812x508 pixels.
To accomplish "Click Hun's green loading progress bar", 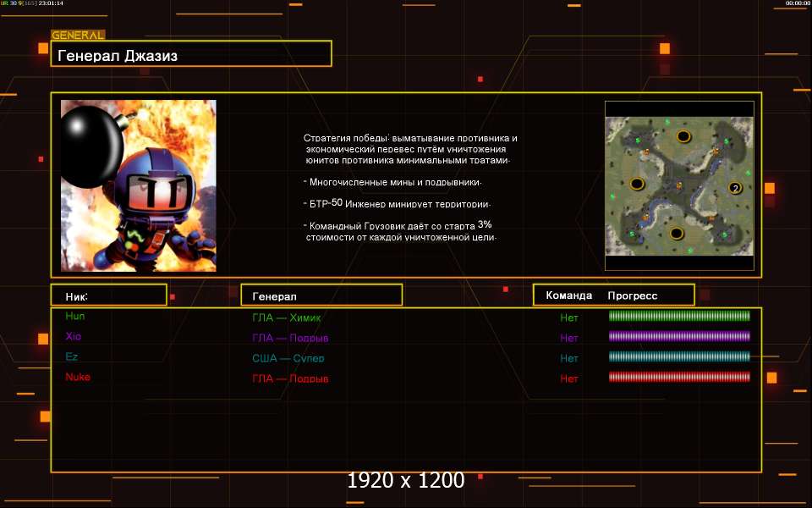I will tap(679, 316).
